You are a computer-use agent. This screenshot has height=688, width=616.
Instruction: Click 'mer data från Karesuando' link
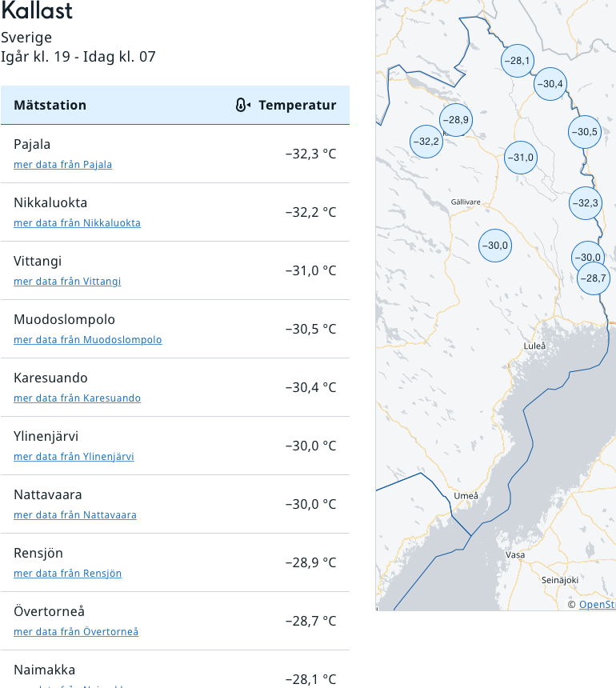click(77, 398)
